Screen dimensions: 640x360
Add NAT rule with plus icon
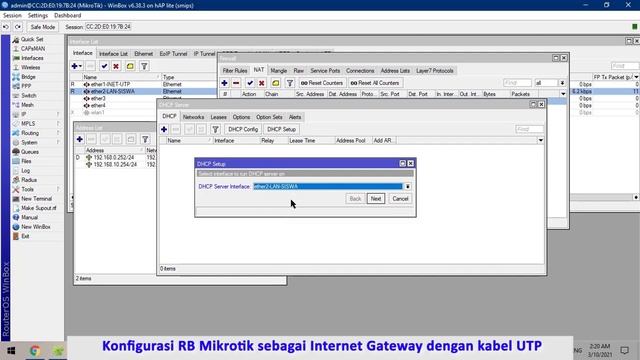224,83
